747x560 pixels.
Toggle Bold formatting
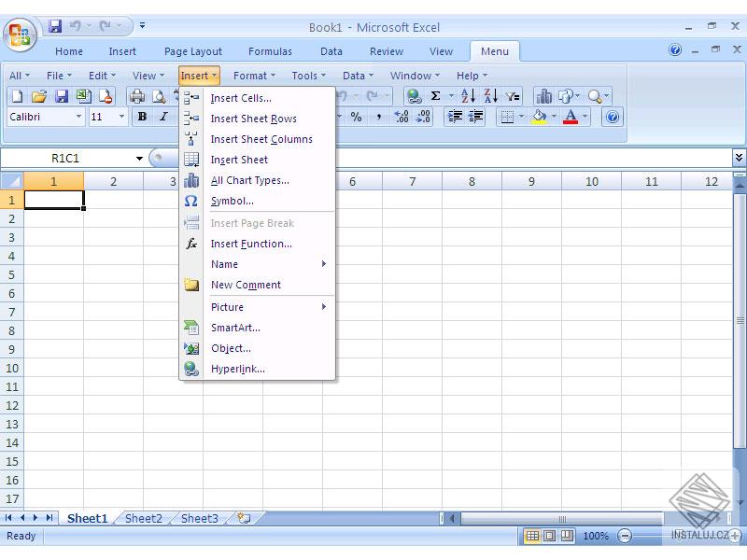142,117
